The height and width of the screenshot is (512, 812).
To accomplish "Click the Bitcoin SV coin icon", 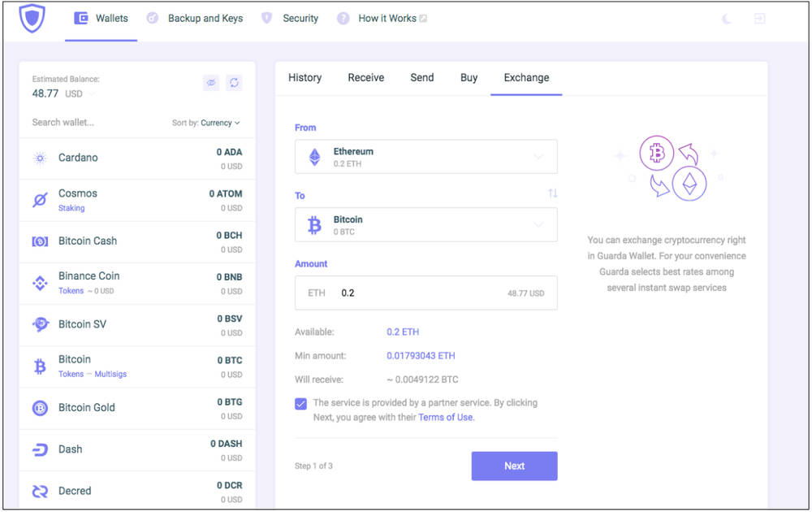I will (x=40, y=324).
